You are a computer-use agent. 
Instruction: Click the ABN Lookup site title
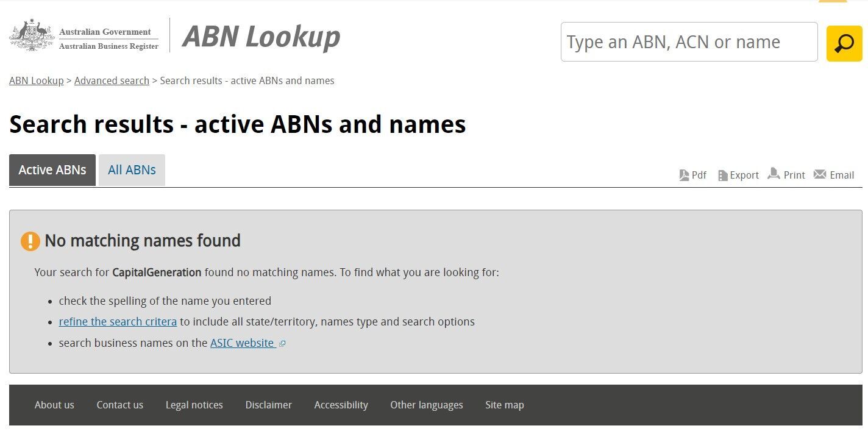(261, 37)
